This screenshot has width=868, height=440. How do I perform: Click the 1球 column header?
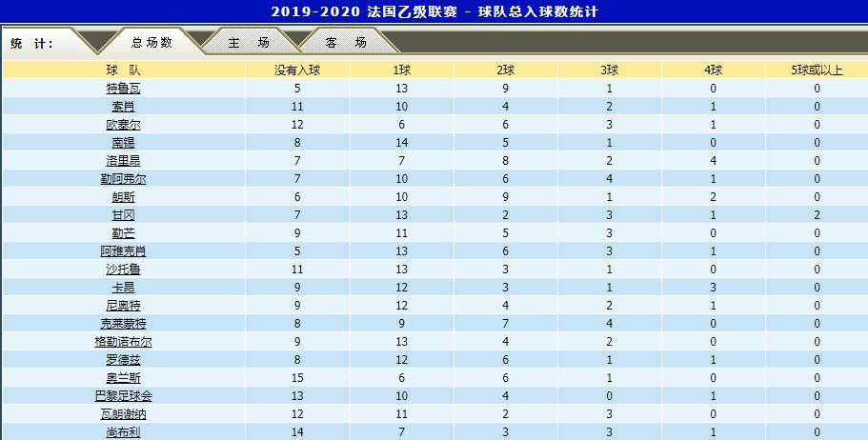point(402,70)
